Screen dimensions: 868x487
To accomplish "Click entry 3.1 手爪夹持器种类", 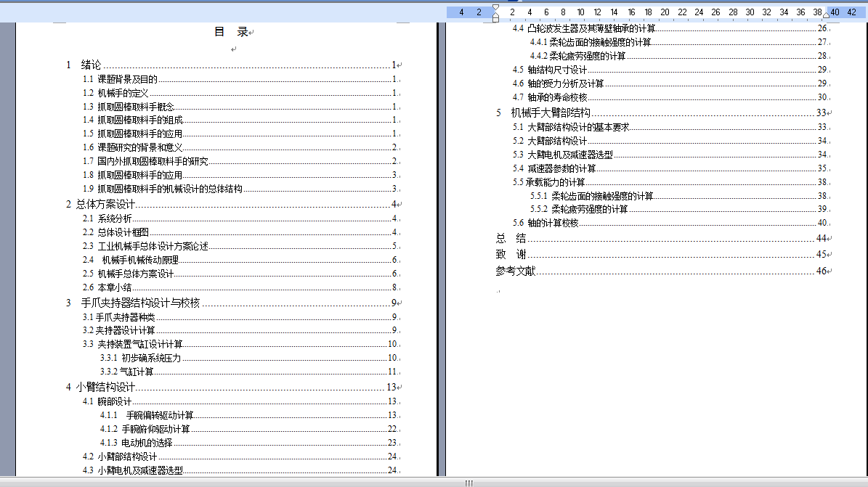I will (240, 317).
